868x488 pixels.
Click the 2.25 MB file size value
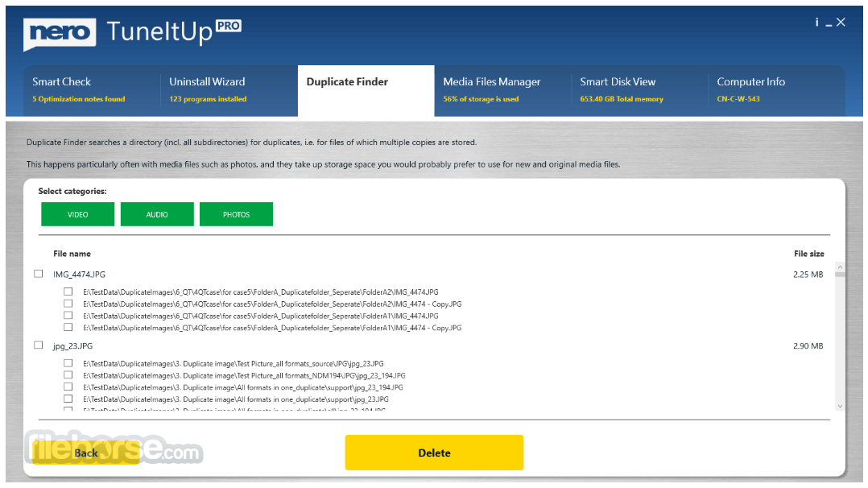tap(808, 274)
